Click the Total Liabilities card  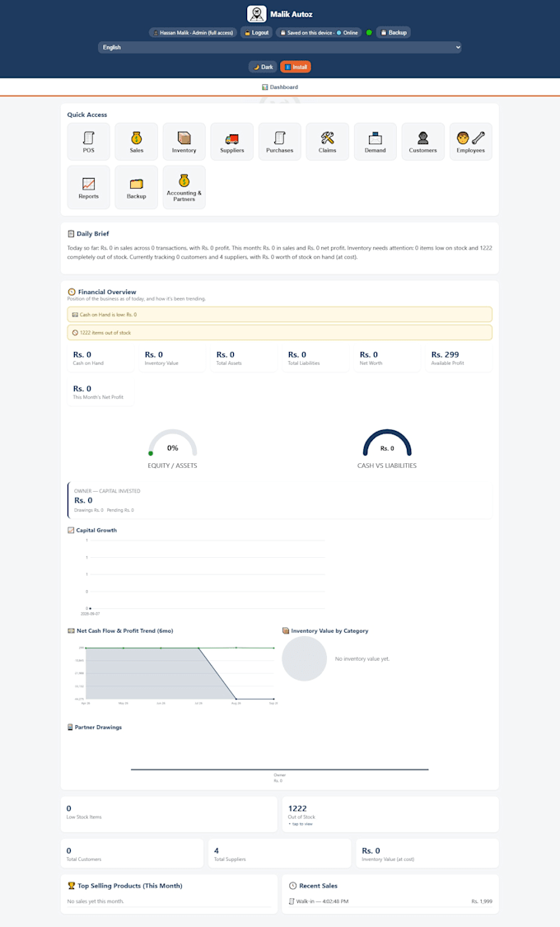point(315,358)
